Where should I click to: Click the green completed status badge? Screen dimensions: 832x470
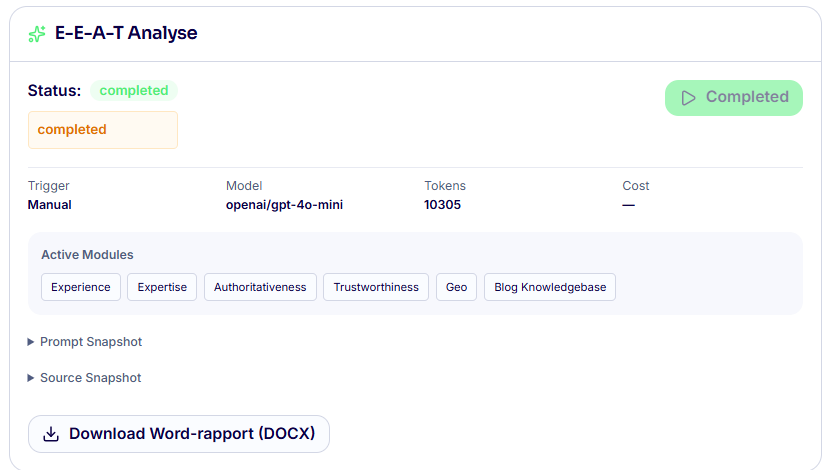coord(134,91)
